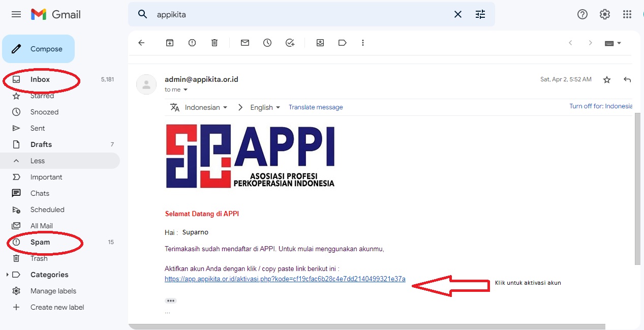Compose a new email
The width and height of the screenshot is (644, 330).
pos(39,49)
